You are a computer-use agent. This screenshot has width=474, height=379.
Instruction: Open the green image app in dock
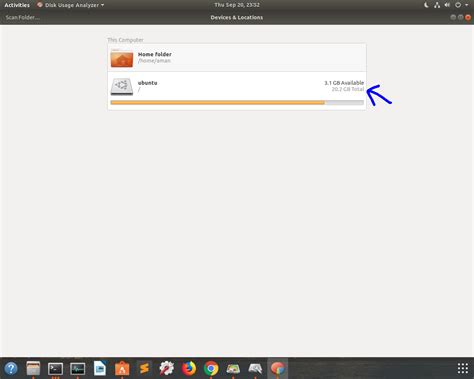click(x=233, y=369)
